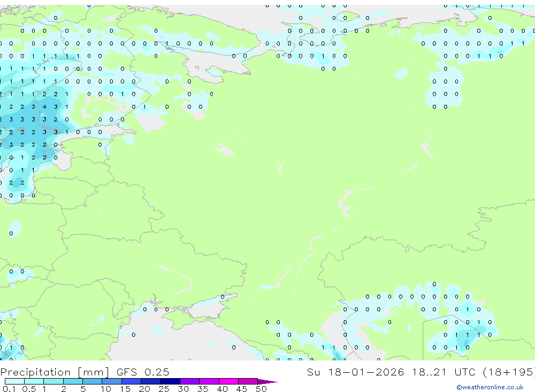
Task: Click the legend label '45'
Action: (x=242, y=389)
